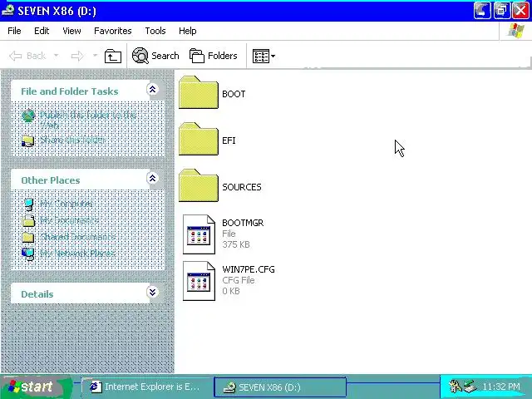Open the Favorites menu
The width and height of the screenshot is (532, 399).
(x=113, y=31)
